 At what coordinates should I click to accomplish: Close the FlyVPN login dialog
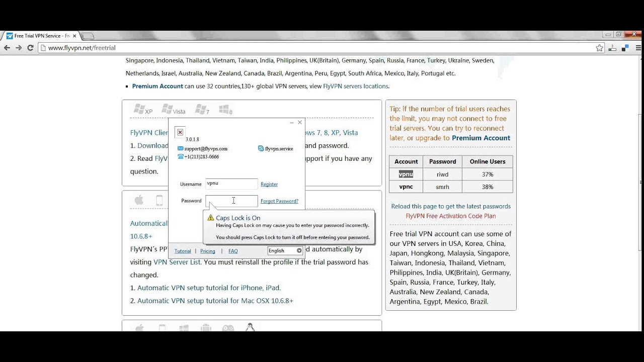point(300,122)
